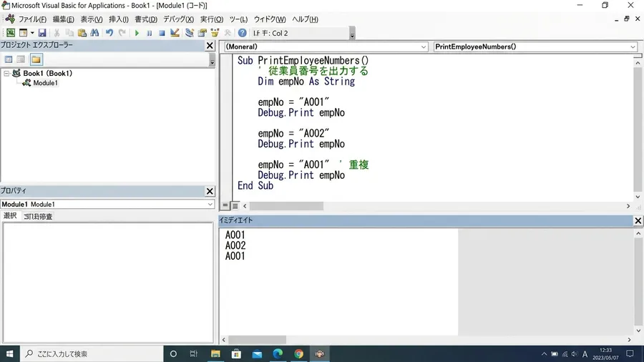
Task: Click the 'Dim empNo As String' code line
Action: point(306,82)
